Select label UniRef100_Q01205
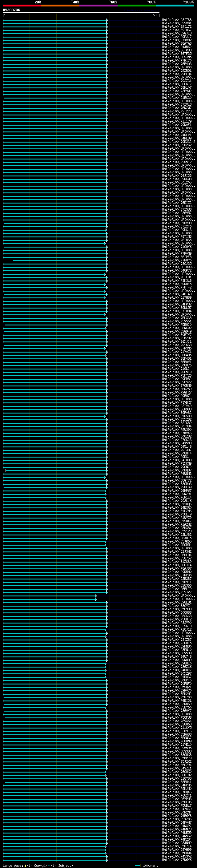The width and height of the screenshot is (197, 868). coord(177,183)
